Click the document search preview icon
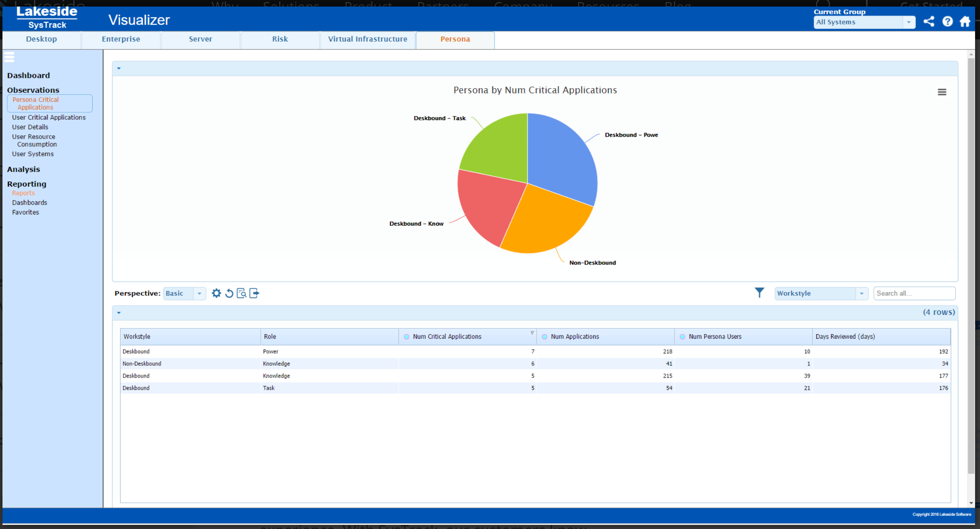This screenshot has height=529, width=980. [242, 293]
